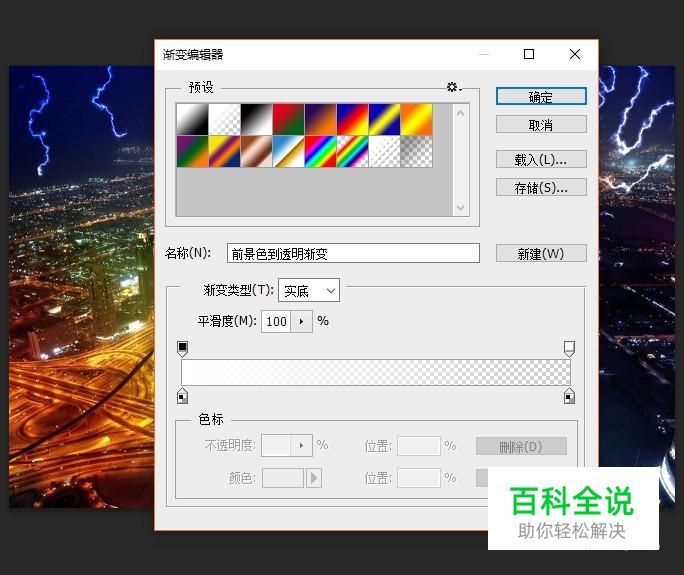Maximize the 渐变编辑器 window
Viewport: 684px width, 575px height.
[529, 54]
